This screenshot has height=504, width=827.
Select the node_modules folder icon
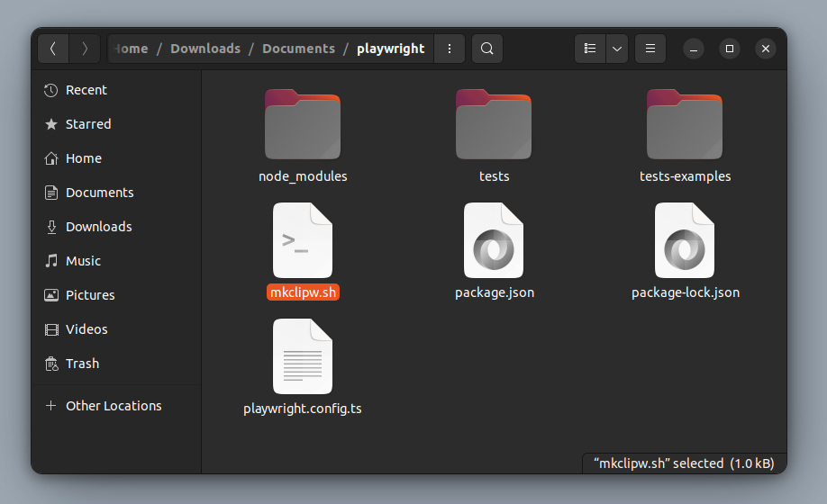click(x=303, y=124)
